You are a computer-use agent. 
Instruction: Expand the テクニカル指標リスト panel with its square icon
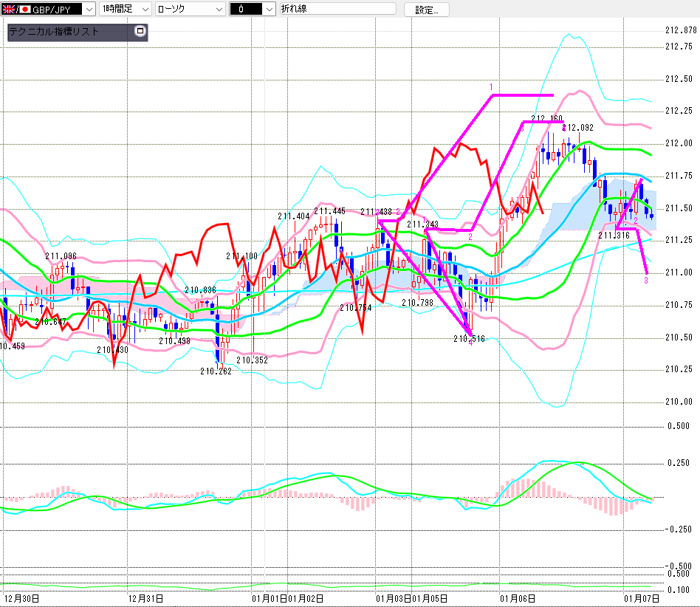(140, 32)
